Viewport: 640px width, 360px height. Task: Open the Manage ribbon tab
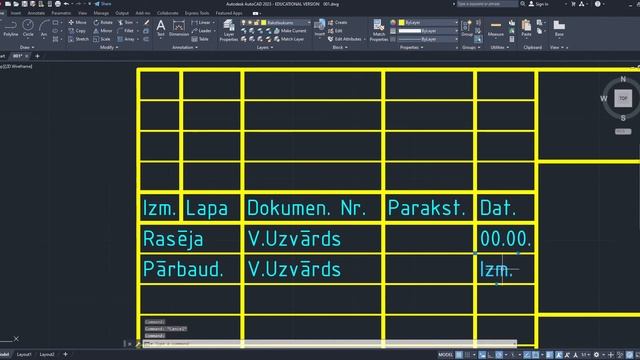[x=101, y=13]
